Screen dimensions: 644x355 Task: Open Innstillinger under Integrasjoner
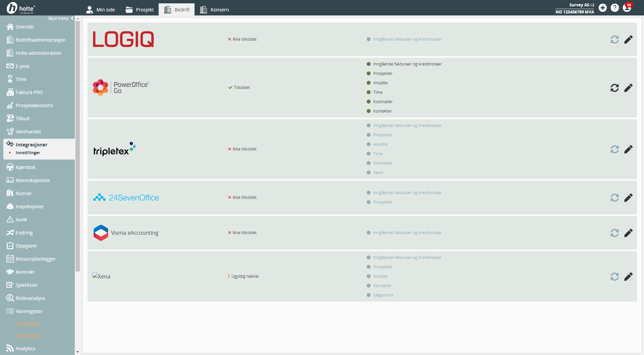point(28,153)
